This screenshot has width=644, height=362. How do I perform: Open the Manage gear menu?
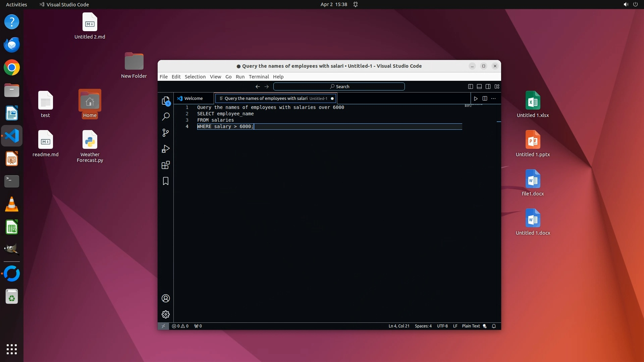[166, 314]
